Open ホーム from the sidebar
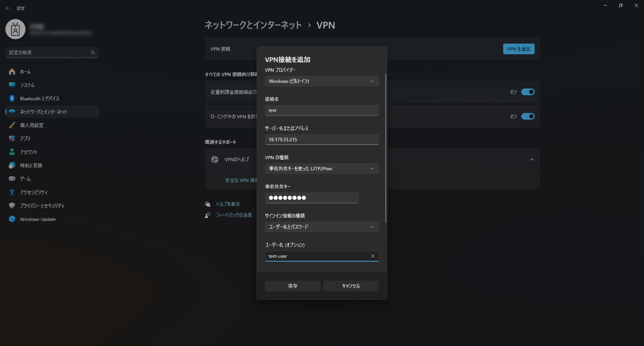This screenshot has width=644, height=346. coord(52,72)
